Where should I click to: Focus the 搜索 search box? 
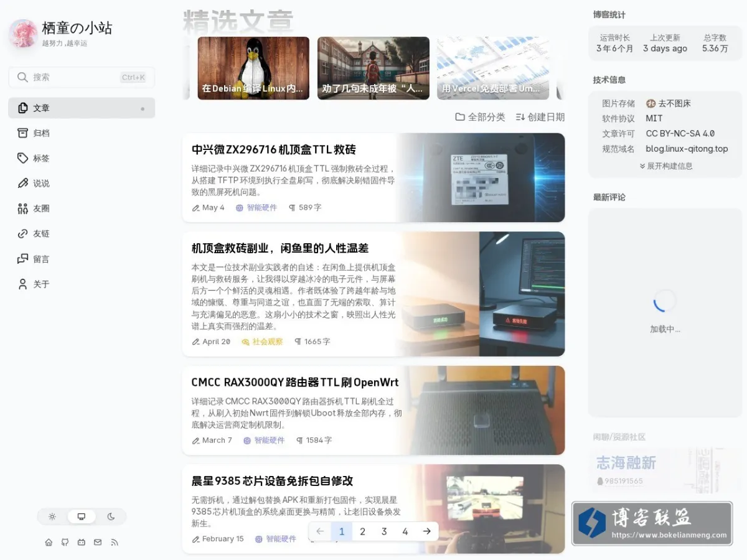(82, 77)
